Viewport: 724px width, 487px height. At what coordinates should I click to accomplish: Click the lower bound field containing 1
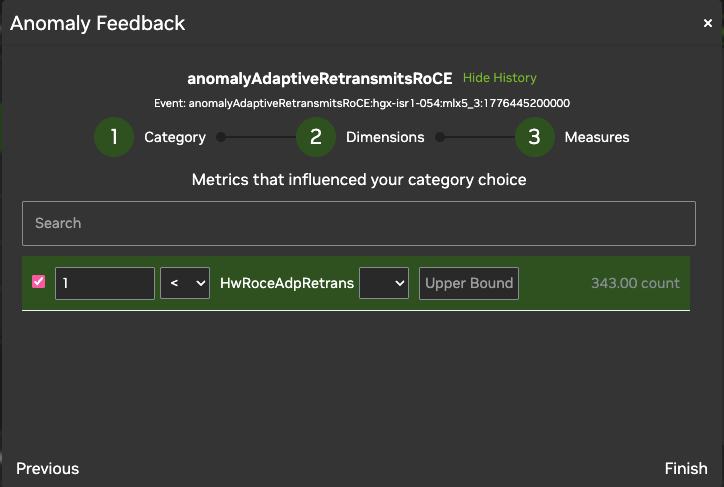(105, 283)
